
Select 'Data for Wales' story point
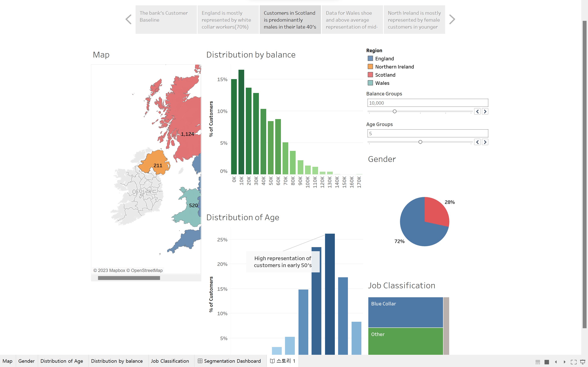click(x=352, y=20)
